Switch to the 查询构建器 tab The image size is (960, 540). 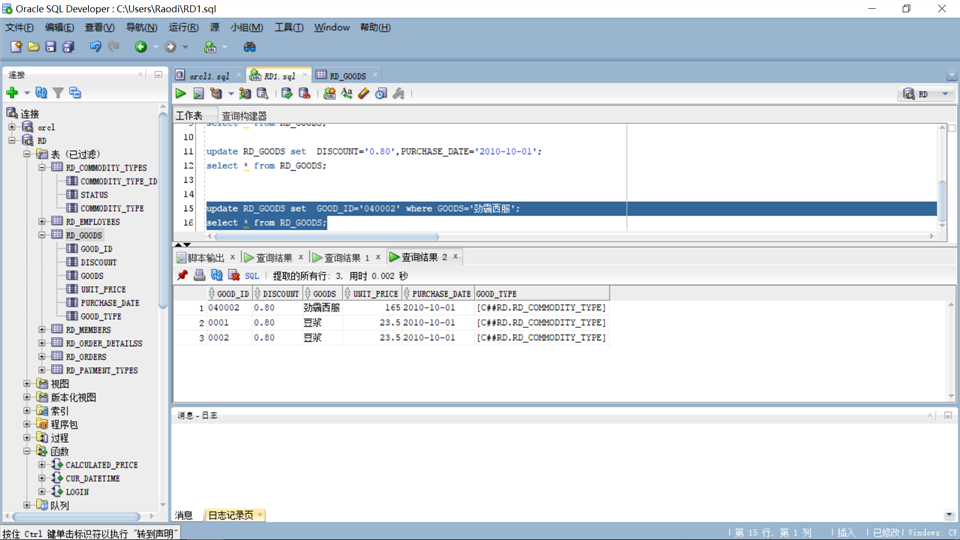[244, 116]
